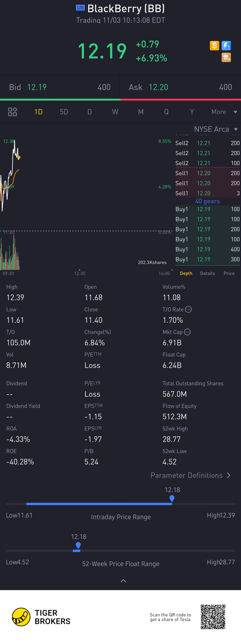Tap the EPS TTM value -1.15
Screen dimensions: 241x644
(x=93, y=416)
